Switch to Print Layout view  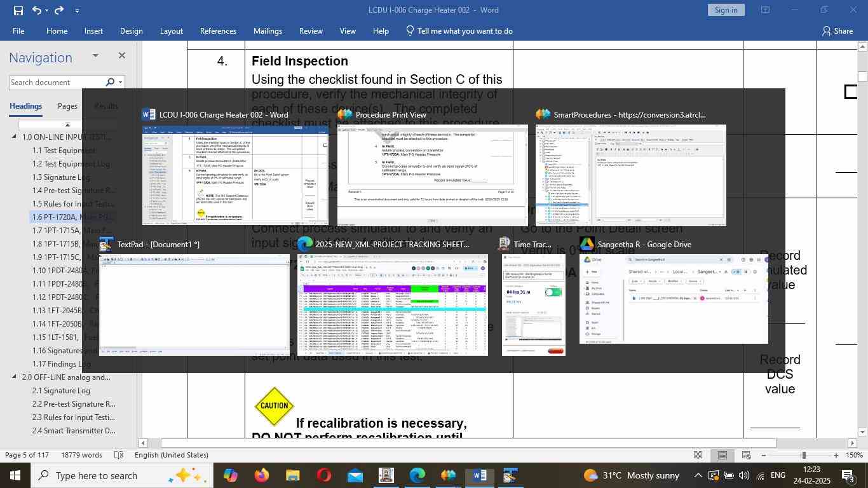(722, 455)
